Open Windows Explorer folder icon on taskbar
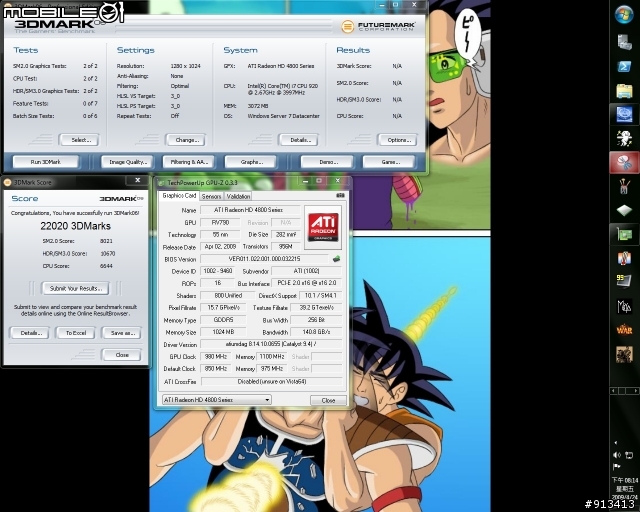 click(x=624, y=90)
